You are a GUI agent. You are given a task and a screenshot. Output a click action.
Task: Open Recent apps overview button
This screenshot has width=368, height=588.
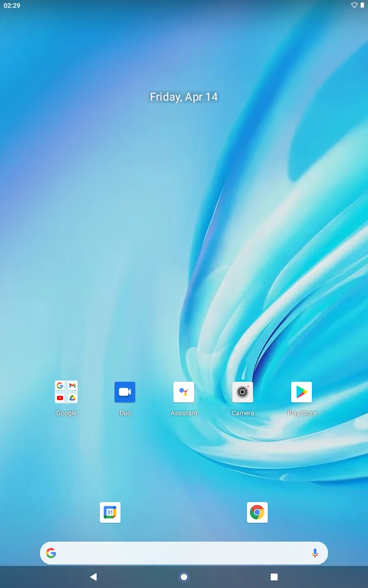274,577
